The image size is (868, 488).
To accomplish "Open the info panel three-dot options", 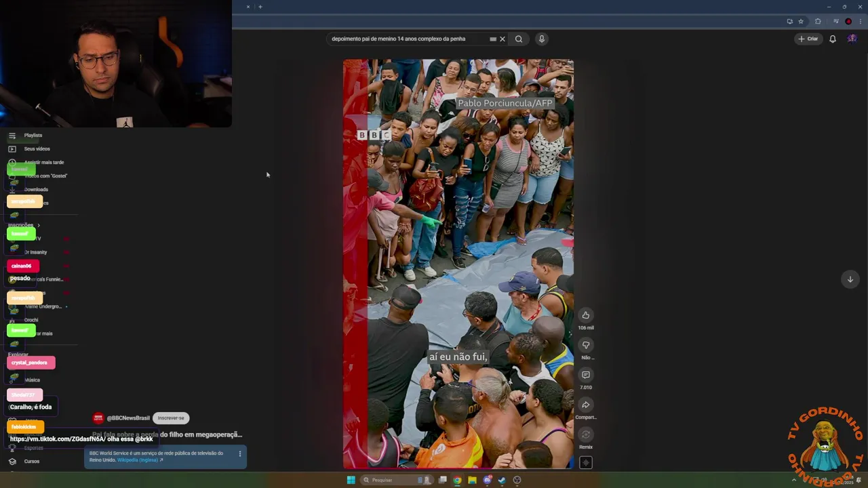I will pos(239,453).
